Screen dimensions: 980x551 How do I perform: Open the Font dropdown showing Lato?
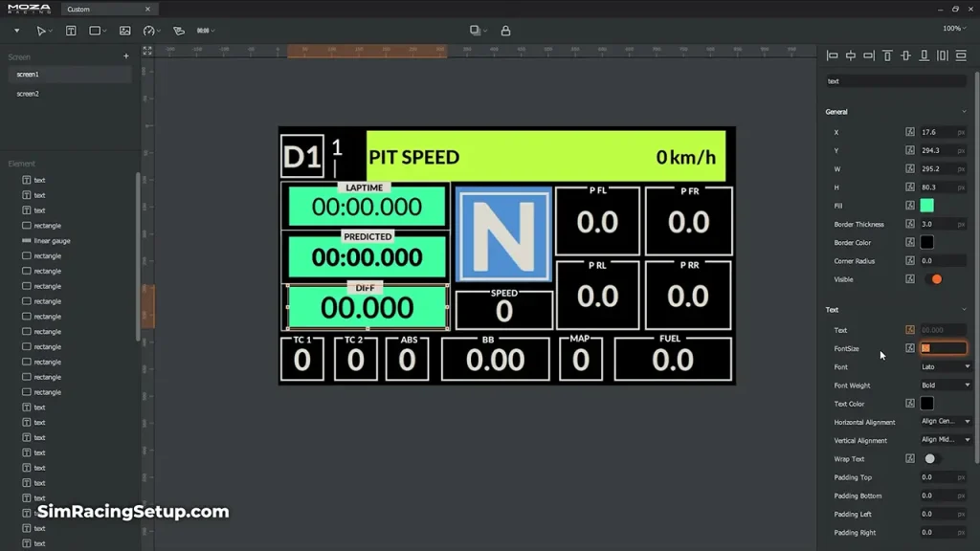(945, 367)
